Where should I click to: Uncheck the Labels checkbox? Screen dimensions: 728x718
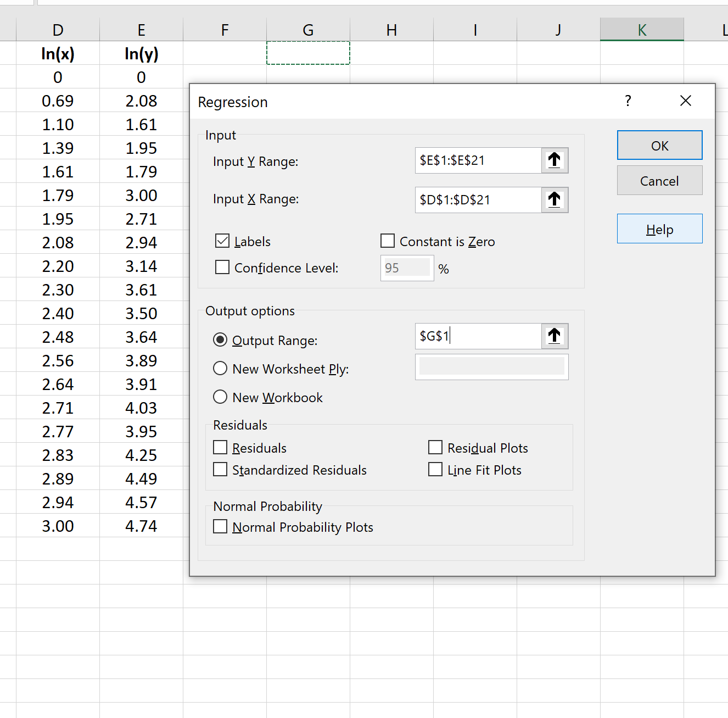pos(222,241)
